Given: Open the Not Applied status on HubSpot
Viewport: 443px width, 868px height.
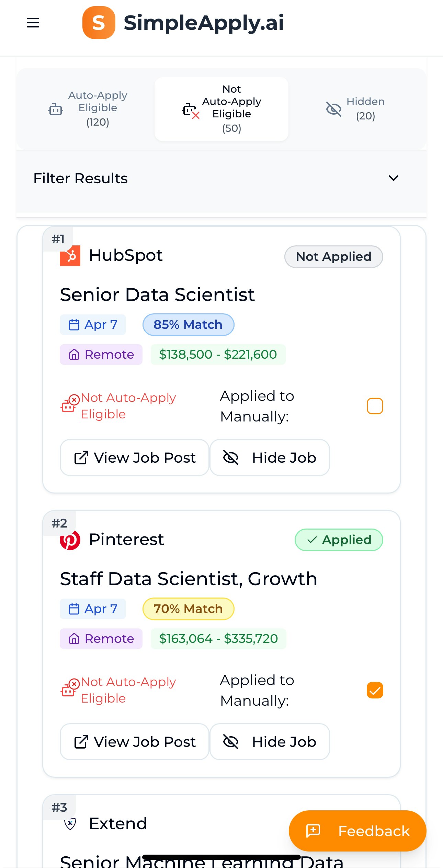Looking at the screenshot, I should coord(333,257).
